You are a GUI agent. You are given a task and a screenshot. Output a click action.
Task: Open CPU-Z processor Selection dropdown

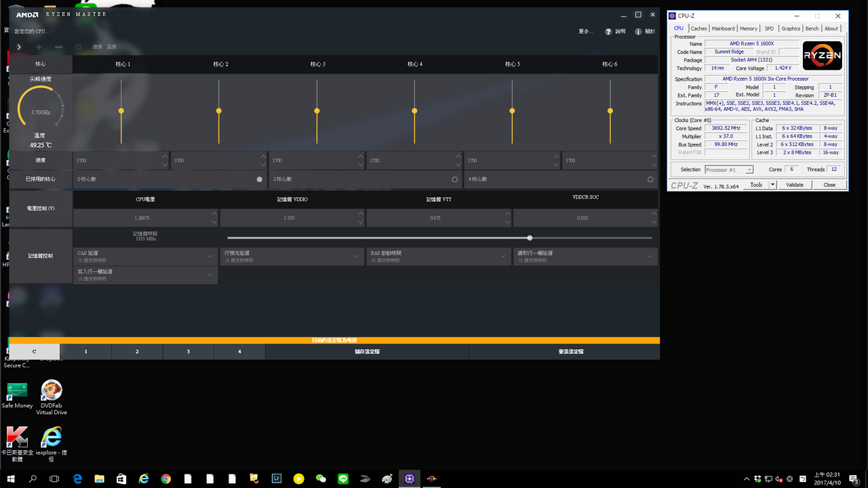click(x=729, y=169)
